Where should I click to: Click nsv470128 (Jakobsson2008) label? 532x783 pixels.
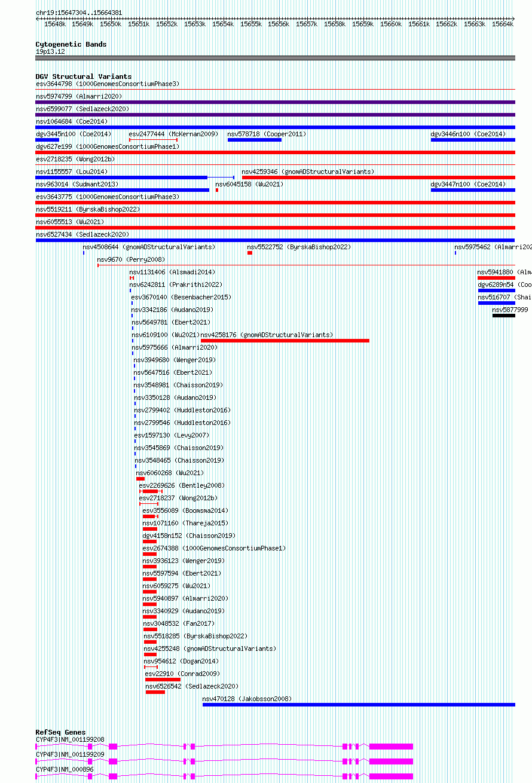247,699
